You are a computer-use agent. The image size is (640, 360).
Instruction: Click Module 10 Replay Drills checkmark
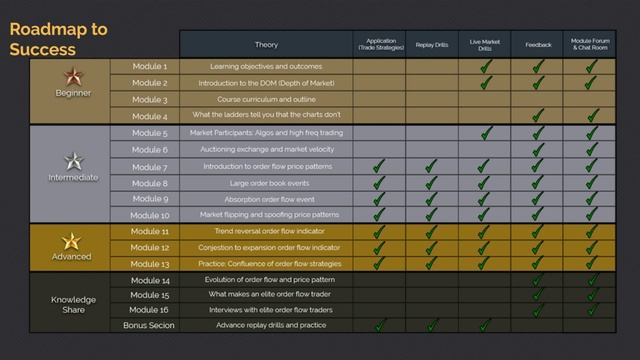pyautogui.click(x=431, y=214)
